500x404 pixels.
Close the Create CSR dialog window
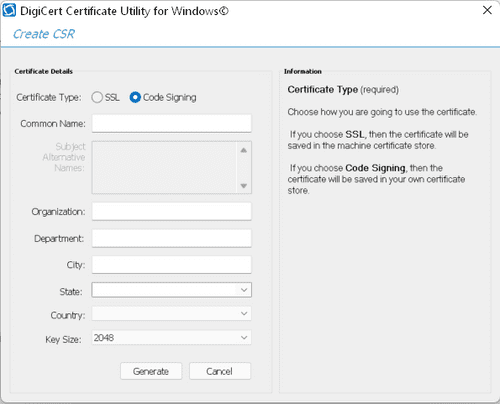click(x=487, y=10)
